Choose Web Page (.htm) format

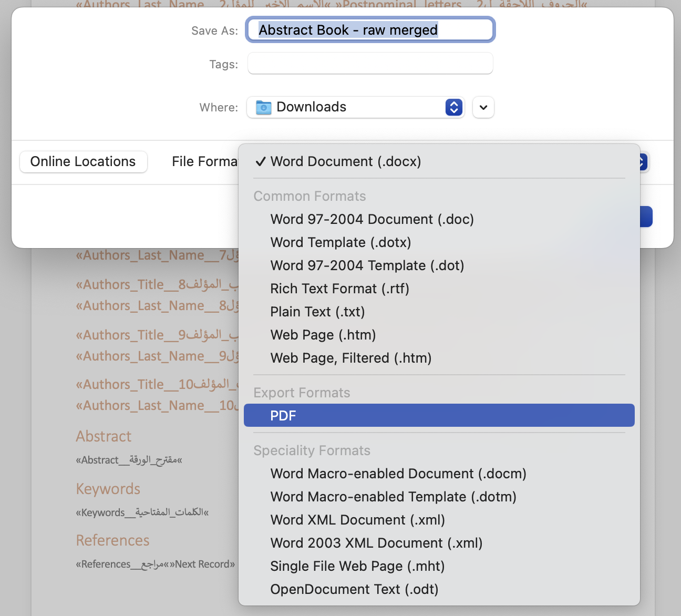323,335
